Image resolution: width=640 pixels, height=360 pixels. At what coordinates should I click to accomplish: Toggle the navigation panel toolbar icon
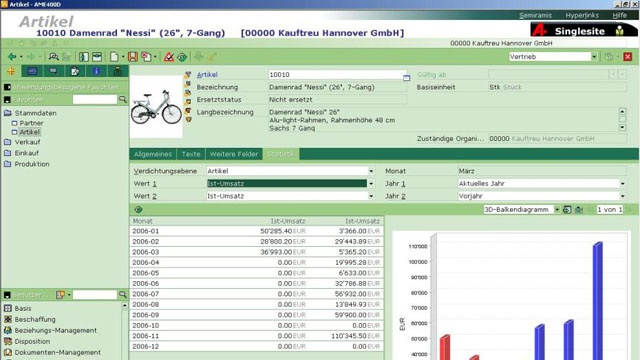pos(84,57)
